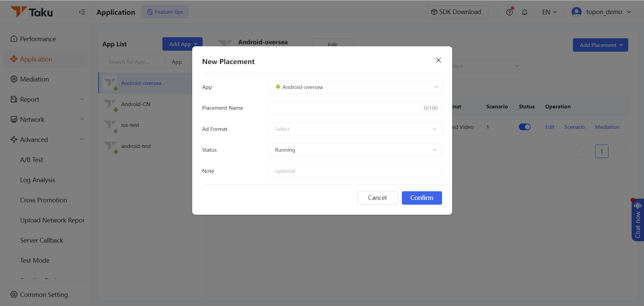
Task: Click the Mediation link in table row
Action: tap(607, 127)
